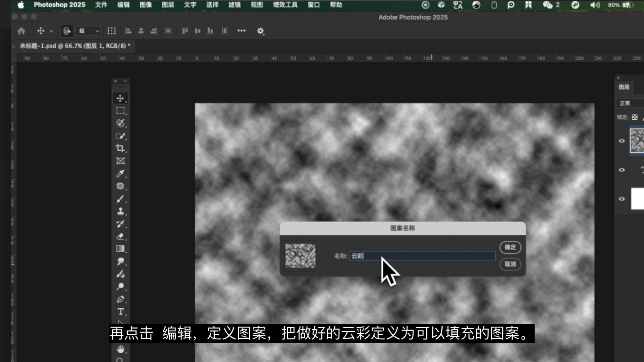Open options bar gear settings

tap(260, 31)
